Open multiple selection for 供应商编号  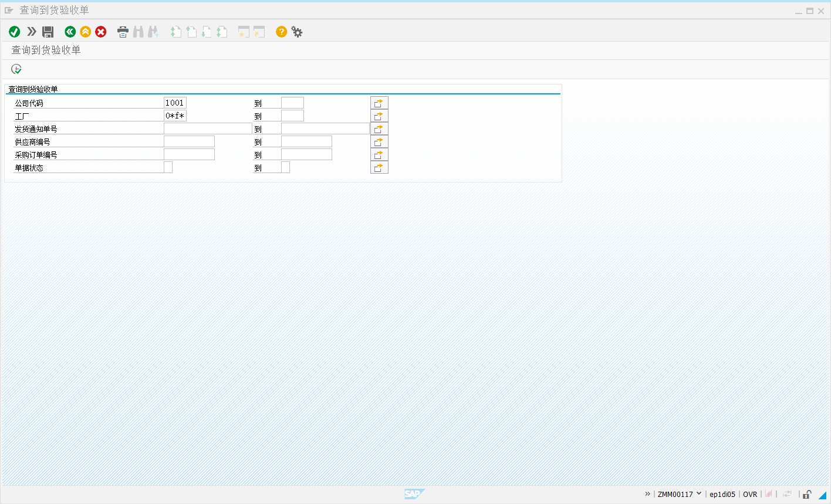(379, 142)
